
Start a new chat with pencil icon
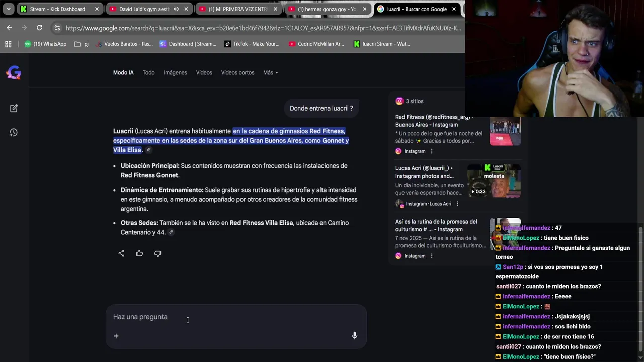[x=14, y=108]
